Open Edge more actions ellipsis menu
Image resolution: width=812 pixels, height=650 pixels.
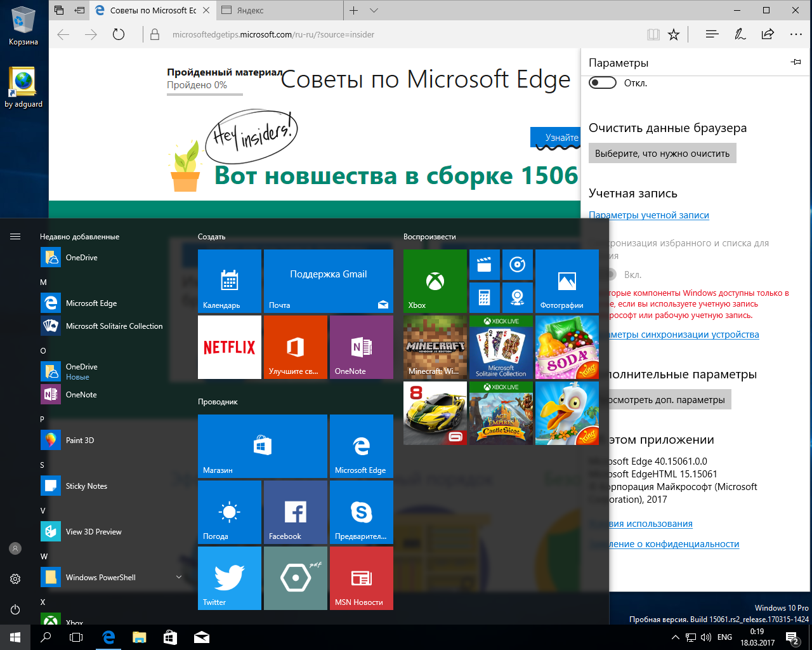coord(796,34)
